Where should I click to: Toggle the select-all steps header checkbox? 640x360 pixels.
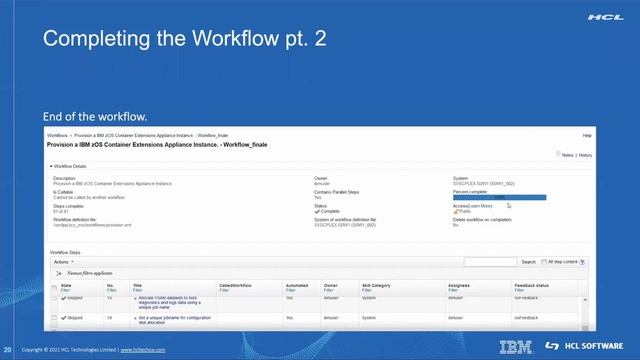point(54,289)
